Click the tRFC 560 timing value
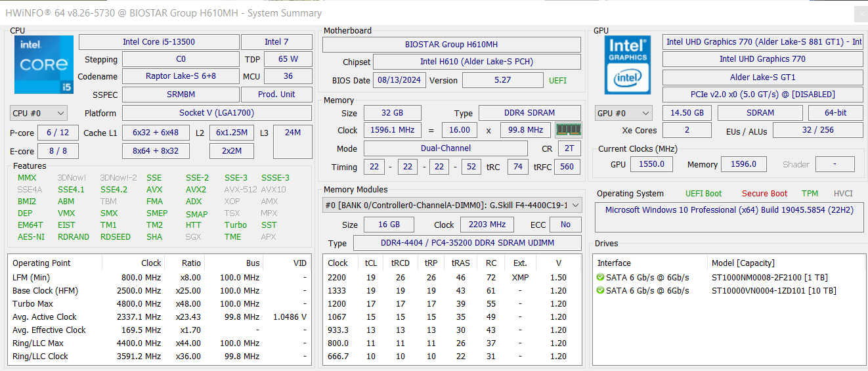Image resolution: width=868 pixels, height=371 pixels. [567, 167]
